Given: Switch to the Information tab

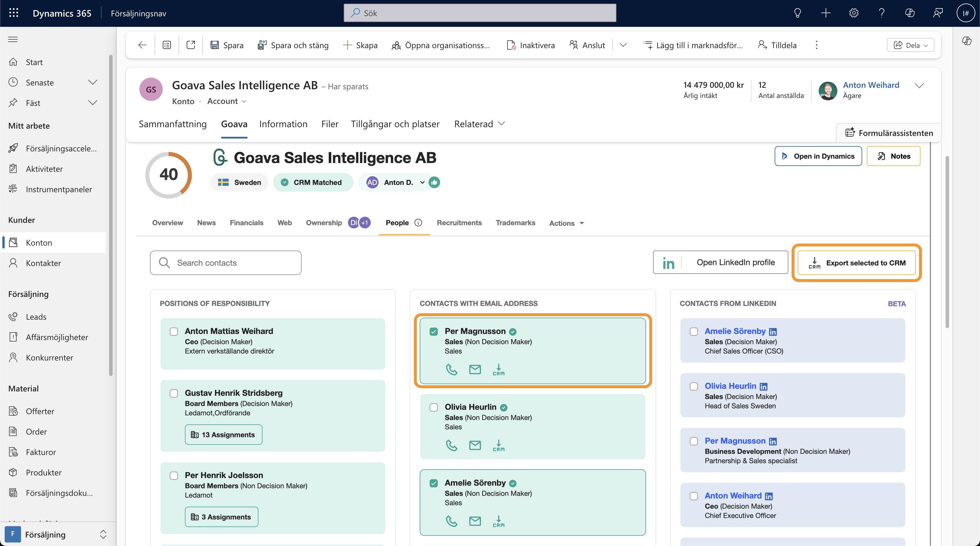Looking at the screenshot, I should (283, 124).
